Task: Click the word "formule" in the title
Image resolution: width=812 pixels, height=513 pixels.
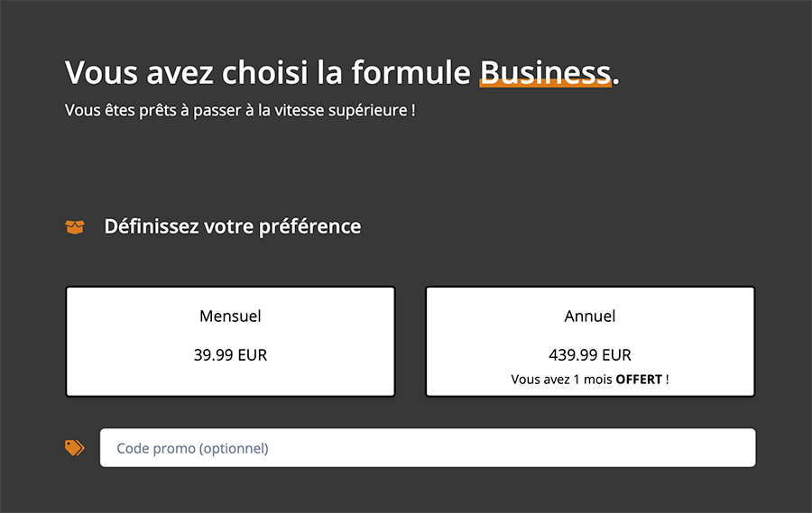Action: 411,72
